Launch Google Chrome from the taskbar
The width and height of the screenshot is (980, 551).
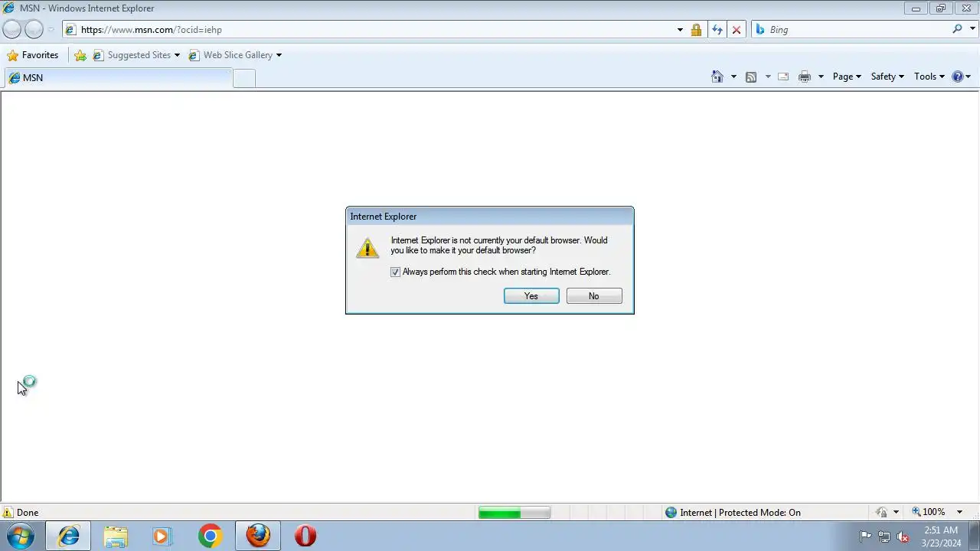point(210,536)
